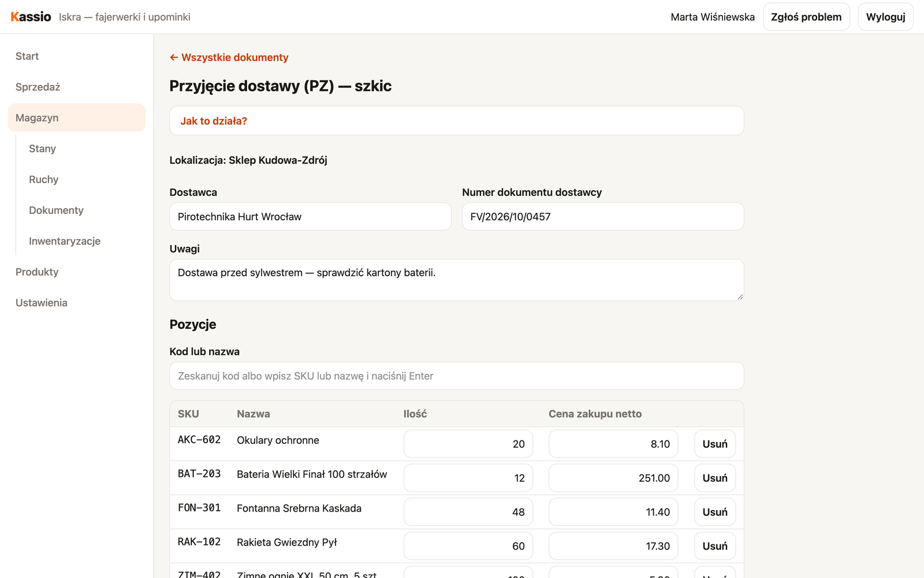Remove the FON-301 row
This screenshot has height=578, width=924.
click(715, 512)
